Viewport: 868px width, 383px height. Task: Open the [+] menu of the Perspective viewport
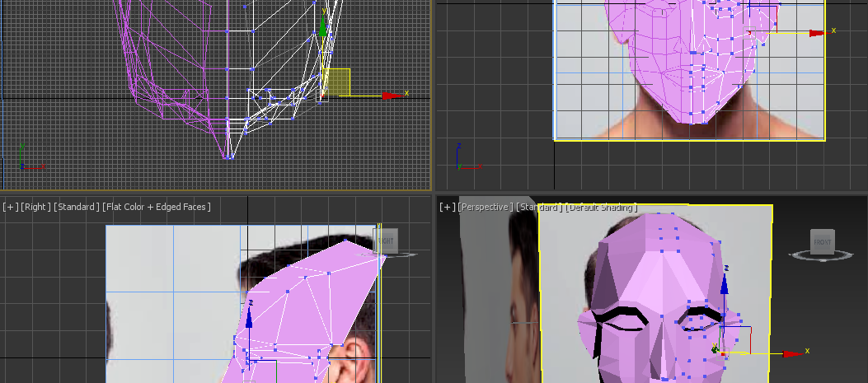(448, 207)
